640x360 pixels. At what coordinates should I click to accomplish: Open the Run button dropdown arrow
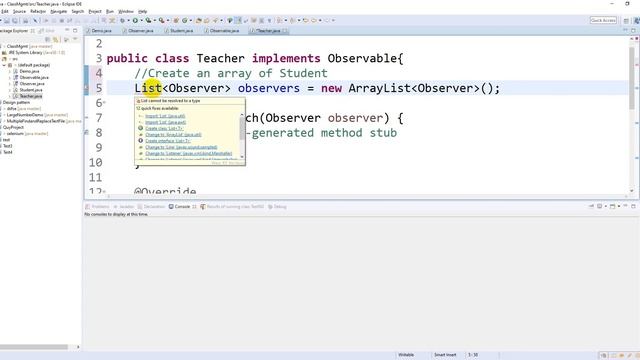(x=141, y=20)
